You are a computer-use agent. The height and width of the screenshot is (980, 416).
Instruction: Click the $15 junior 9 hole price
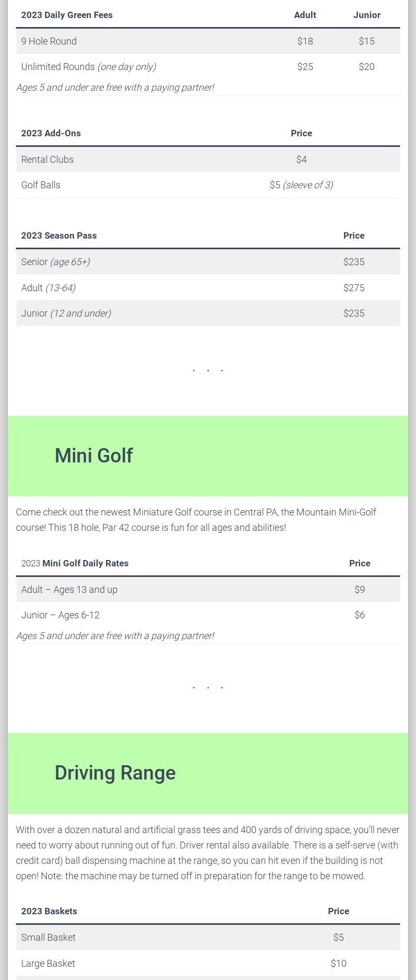click(366, 41)
